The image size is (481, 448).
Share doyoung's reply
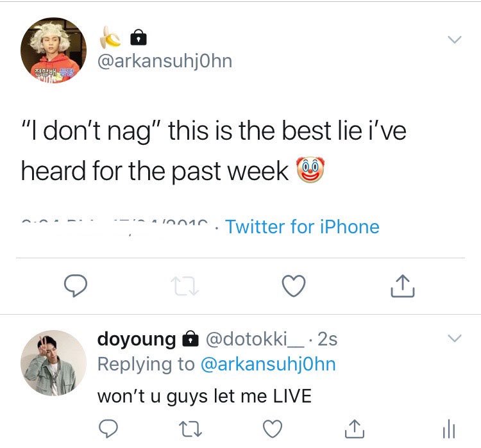[x=355, y=429]
